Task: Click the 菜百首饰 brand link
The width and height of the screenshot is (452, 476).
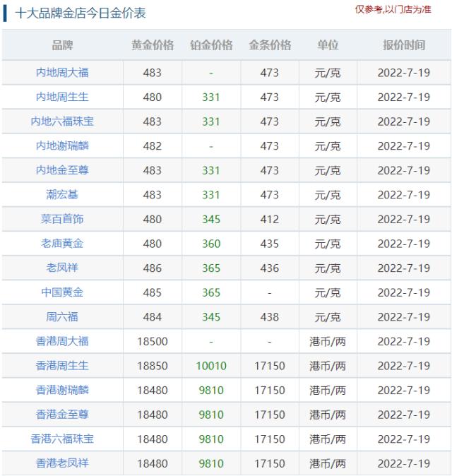Action: [x=62, y=219]
